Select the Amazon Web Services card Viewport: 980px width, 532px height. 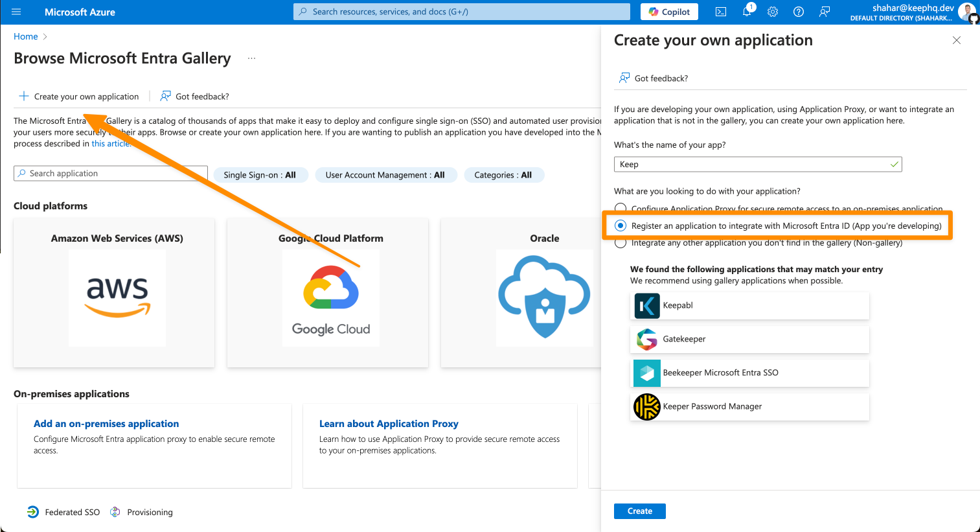(114, 293)
